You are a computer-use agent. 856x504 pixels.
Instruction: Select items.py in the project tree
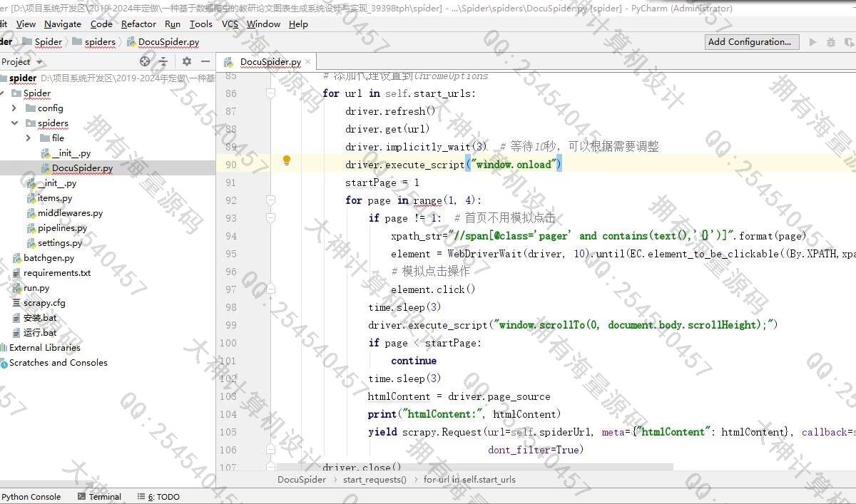(55, 198)
